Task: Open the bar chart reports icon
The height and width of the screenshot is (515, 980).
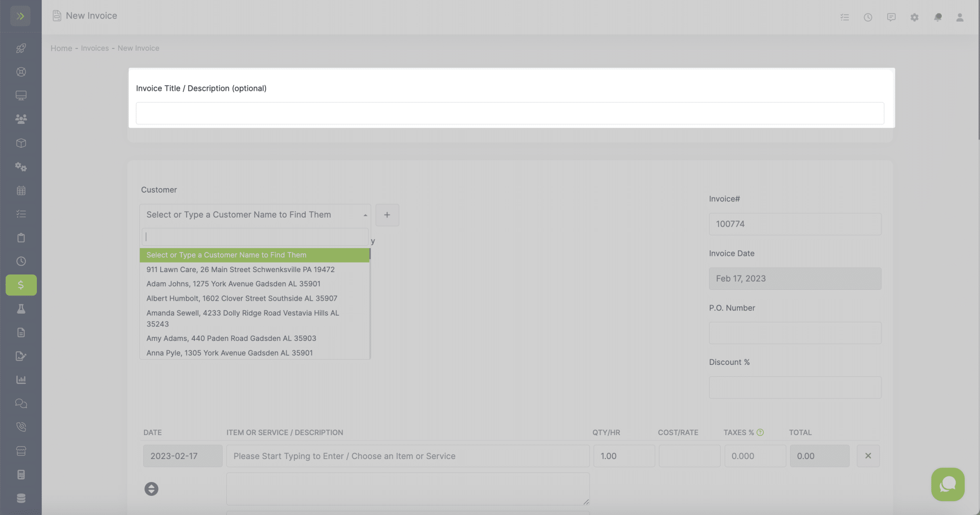Action: coord(21,379)
